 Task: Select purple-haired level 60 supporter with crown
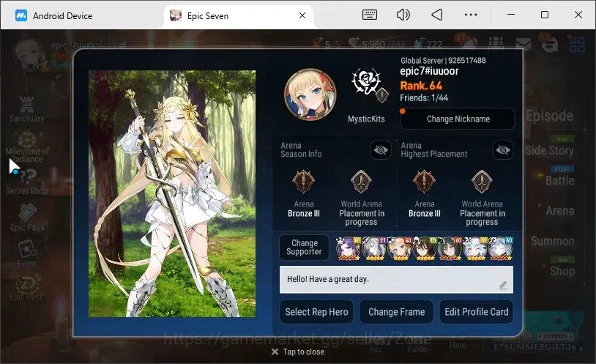349,248
